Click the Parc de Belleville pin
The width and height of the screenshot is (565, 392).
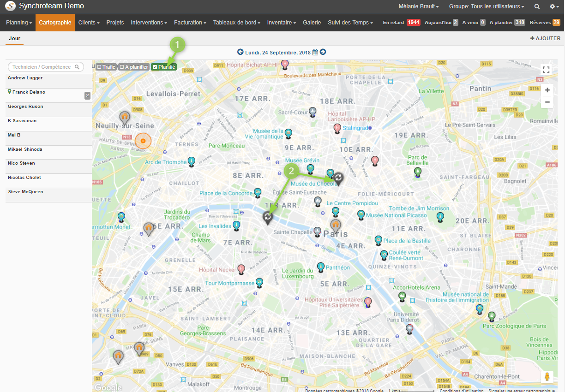point(418,172)
